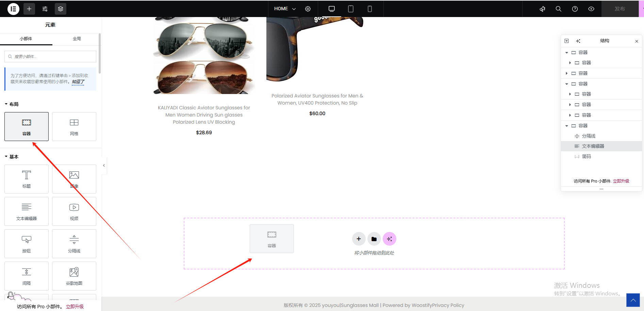
Task: Select 文本编辑器 in the structure tree
Action: [x=593, y=146]
